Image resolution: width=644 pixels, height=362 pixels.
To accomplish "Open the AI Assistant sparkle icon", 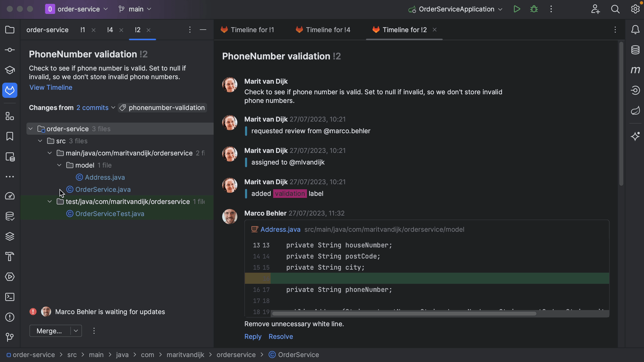I will pyautogui.click(x=635, y=136).
